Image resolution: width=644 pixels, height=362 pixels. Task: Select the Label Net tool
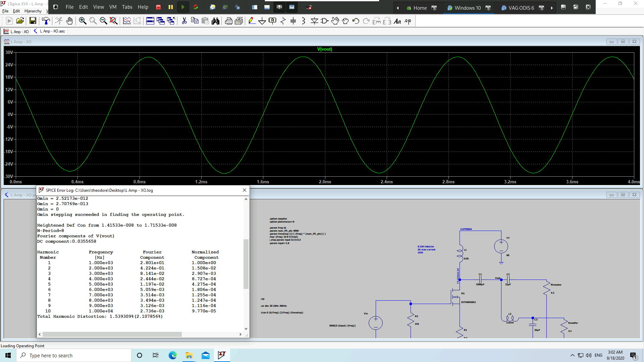(x=273, y=21)
